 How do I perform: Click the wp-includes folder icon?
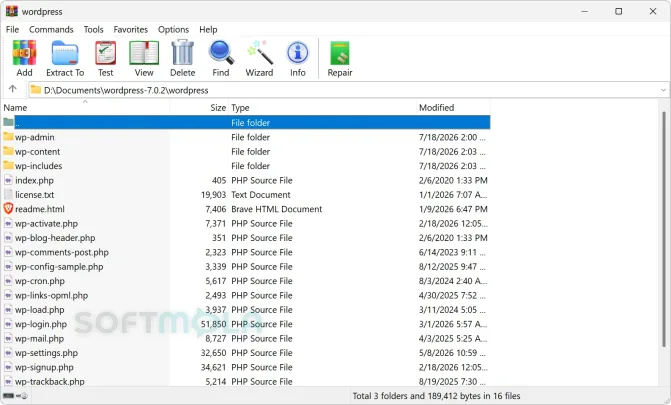(8, 165)
